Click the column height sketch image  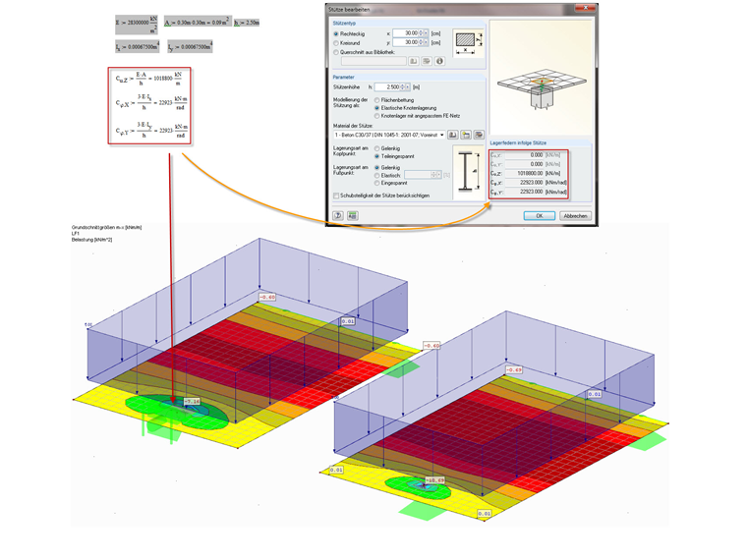(466, 170)
